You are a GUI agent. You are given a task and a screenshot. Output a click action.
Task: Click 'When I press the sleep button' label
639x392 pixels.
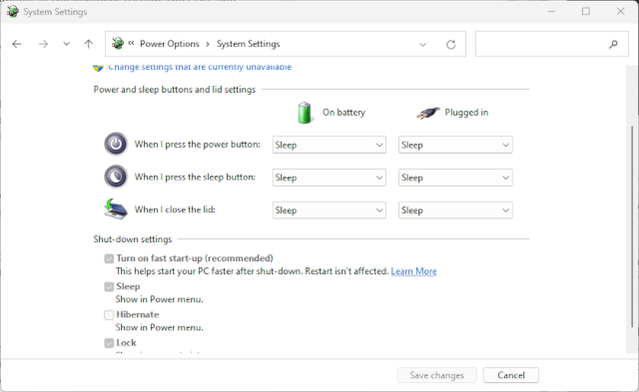pos(195,177)
